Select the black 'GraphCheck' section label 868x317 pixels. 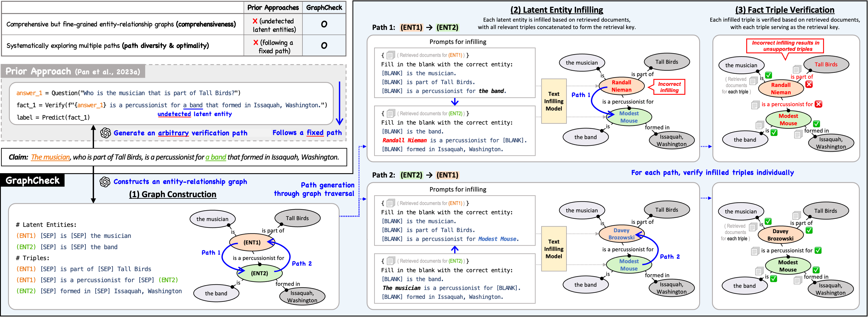tap(32, 181)
